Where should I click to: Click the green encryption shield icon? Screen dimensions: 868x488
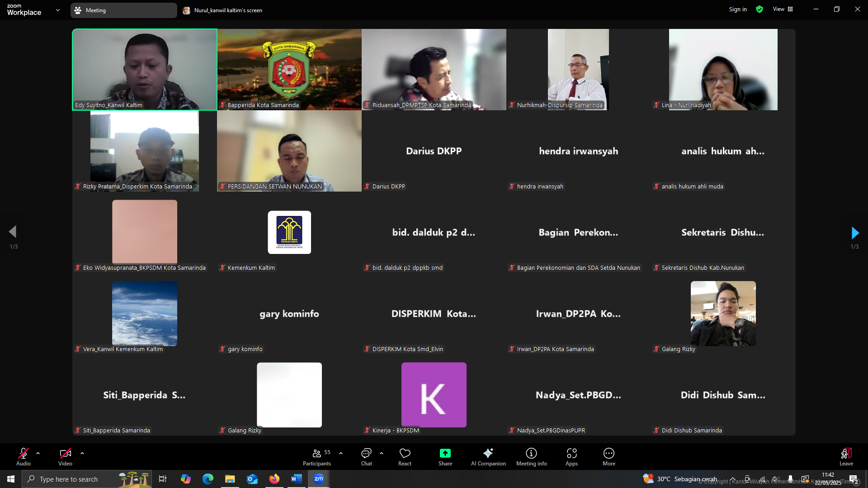coord(759,9)
